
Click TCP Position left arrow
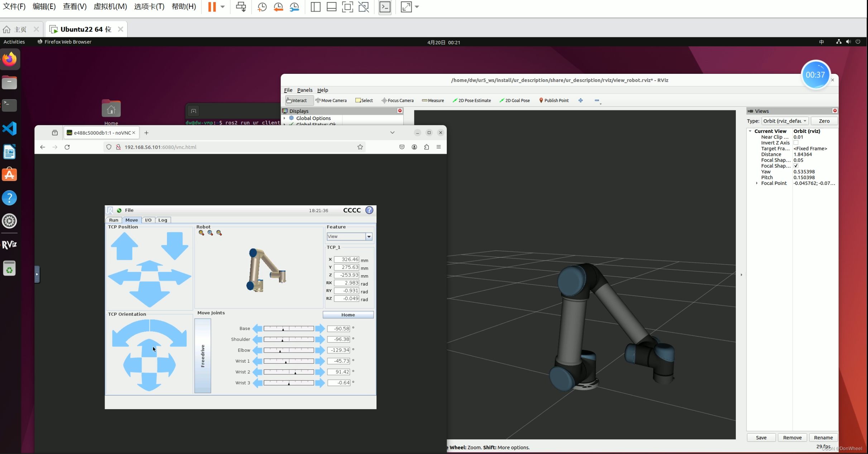click(124, 277)
